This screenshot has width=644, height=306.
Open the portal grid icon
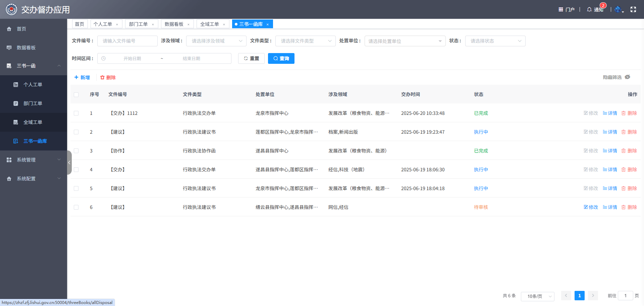click(x=561, y=9)
